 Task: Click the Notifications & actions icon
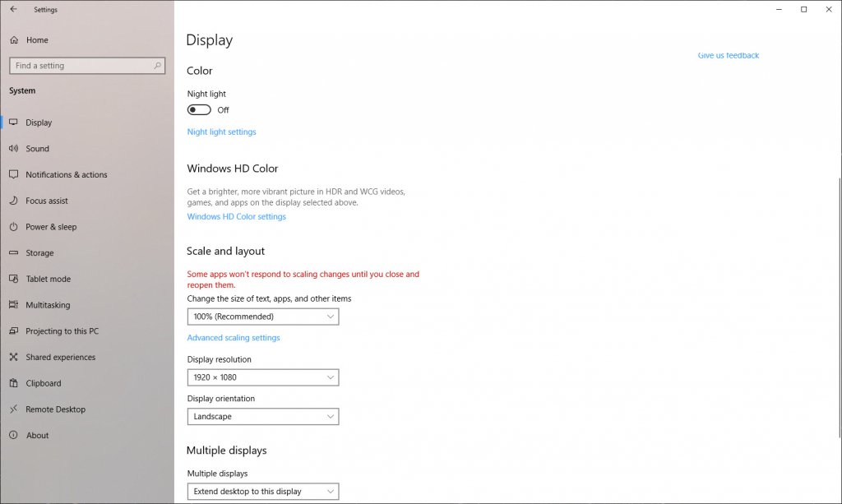tap(13, 174)
